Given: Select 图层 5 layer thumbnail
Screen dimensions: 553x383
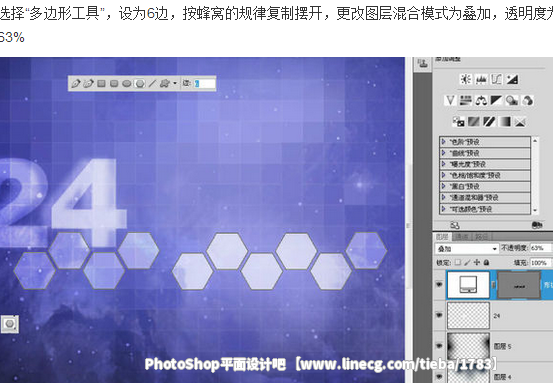Looking at the screenshot, I should 469,346.
